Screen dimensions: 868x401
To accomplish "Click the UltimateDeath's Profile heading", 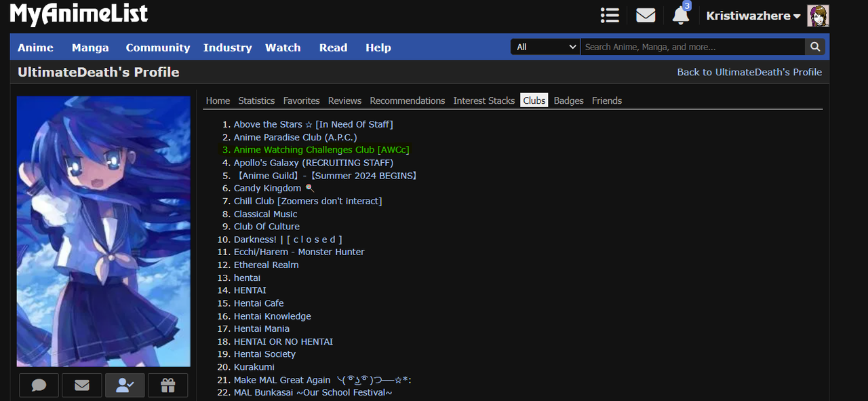I will 98,72.
